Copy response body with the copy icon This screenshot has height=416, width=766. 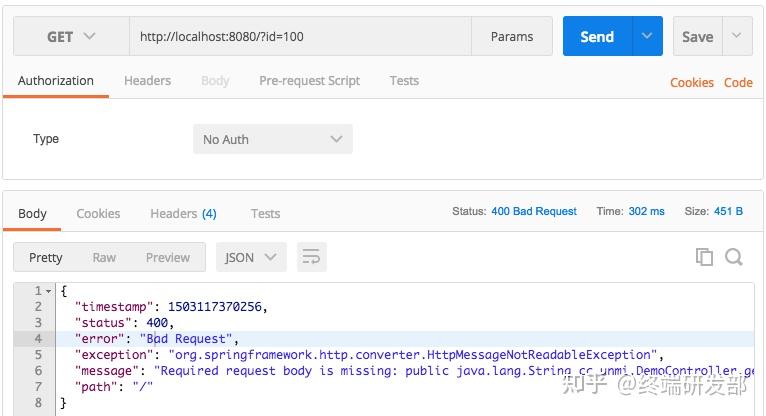pyautogui.click(x=704, y=257)
